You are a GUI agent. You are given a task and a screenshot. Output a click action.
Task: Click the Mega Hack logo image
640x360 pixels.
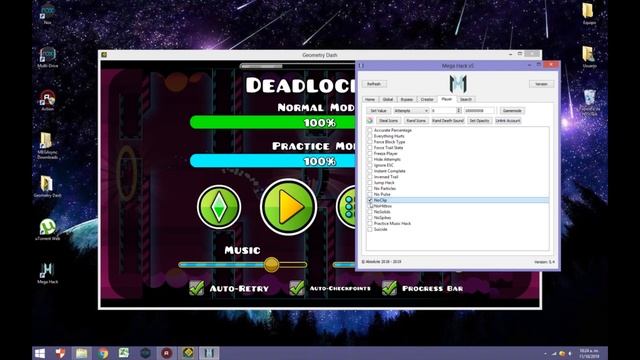[458, 84]
